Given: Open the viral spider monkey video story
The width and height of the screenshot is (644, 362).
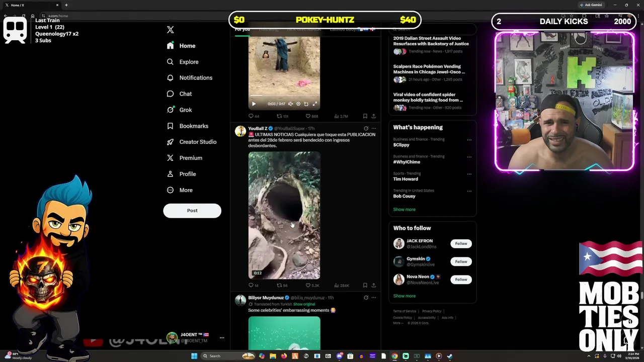Looking at the screenshot, I should coord(433,101).
